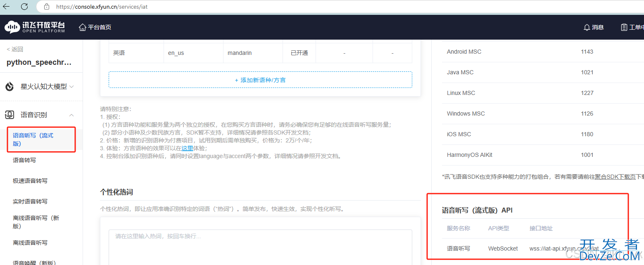Open 语音唤醒（新版） in sidebar

click(34, 262)
